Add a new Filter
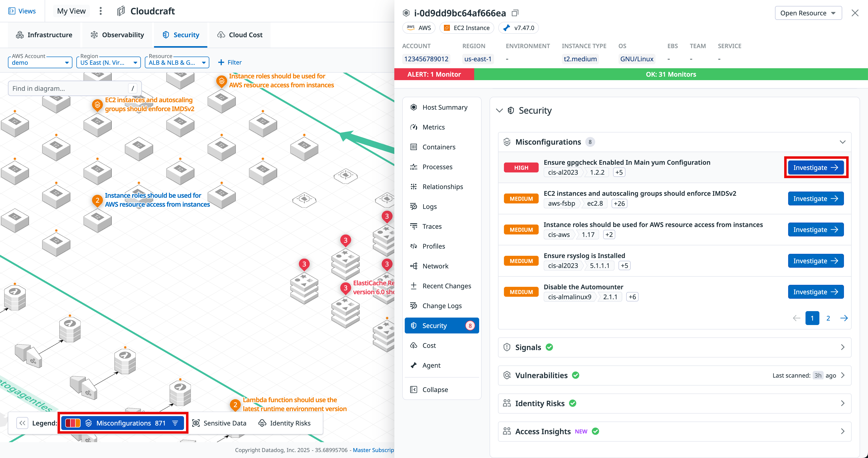 point(230,62)
